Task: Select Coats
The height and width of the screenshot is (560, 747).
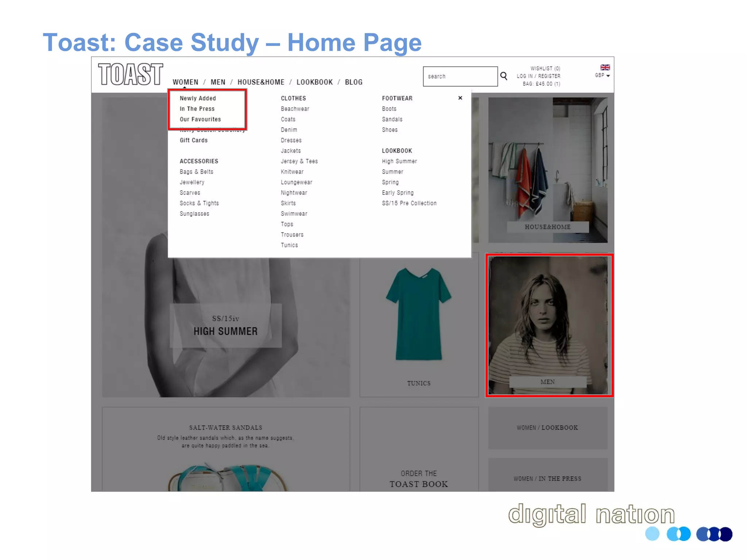Action: tap(288, 119)
